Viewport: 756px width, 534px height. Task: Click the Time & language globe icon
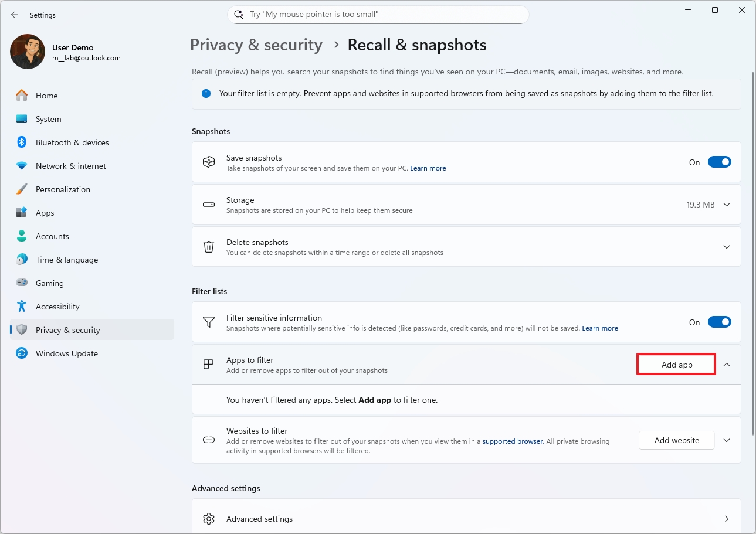point(22,260)
